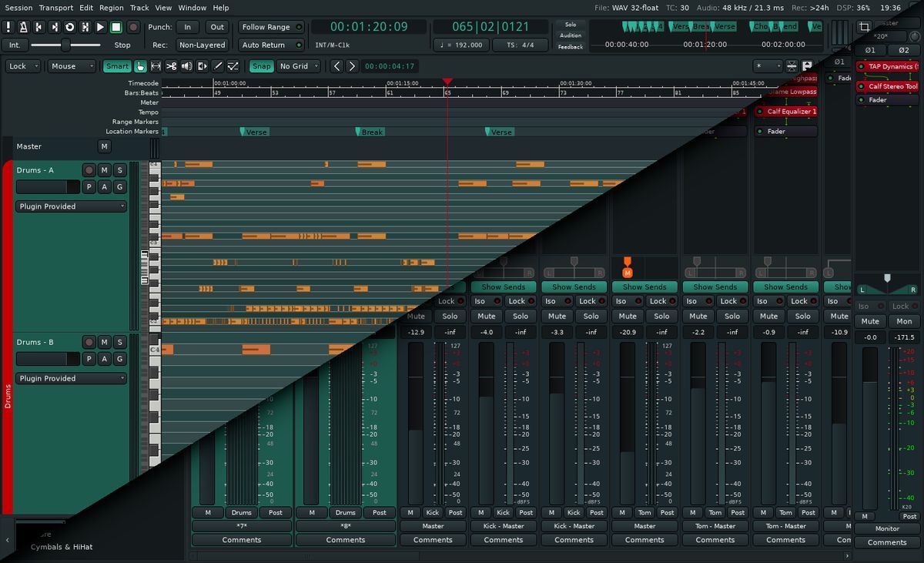Toggle the metronome click icon

coord(24,27)
